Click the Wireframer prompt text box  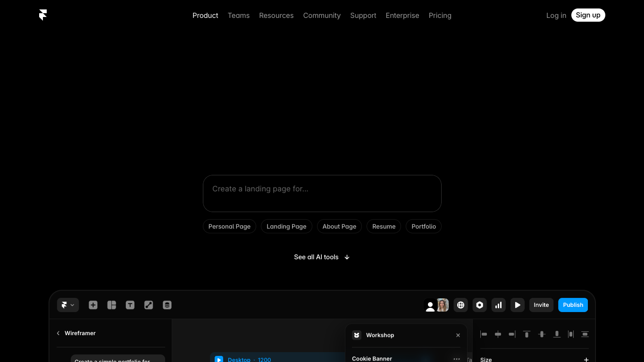118,358
